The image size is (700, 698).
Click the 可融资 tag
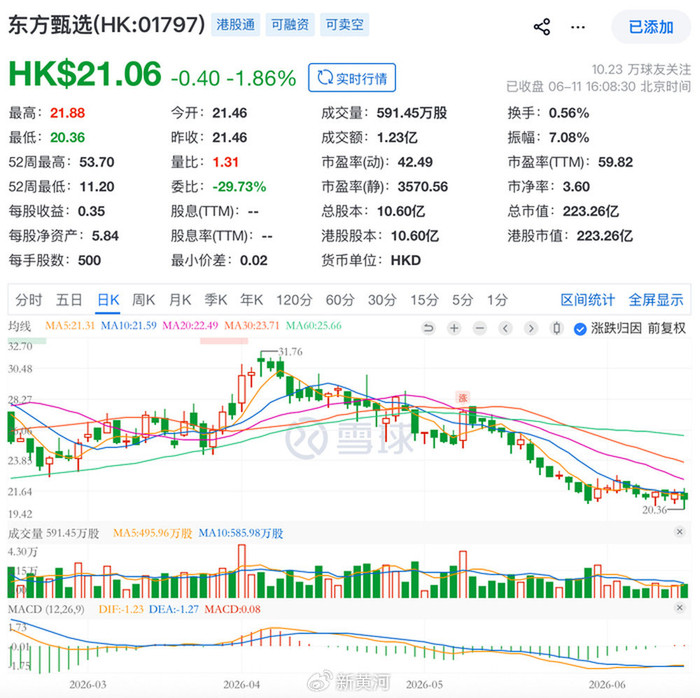point(290,25)
